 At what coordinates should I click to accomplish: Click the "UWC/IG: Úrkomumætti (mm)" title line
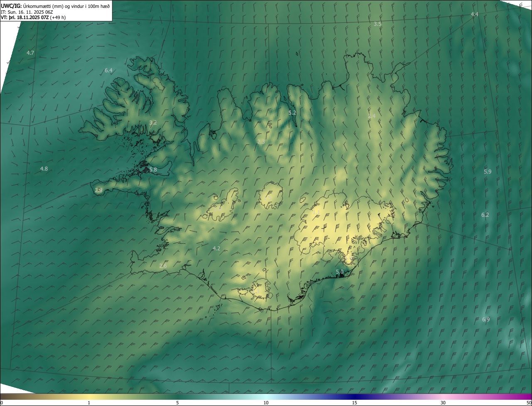pos(55,6)
